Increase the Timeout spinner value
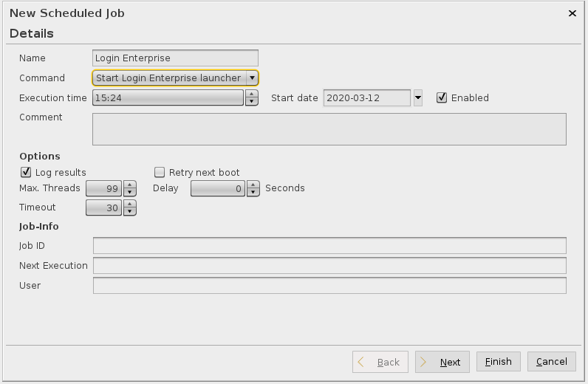588x384 pixels. point(130,205)
